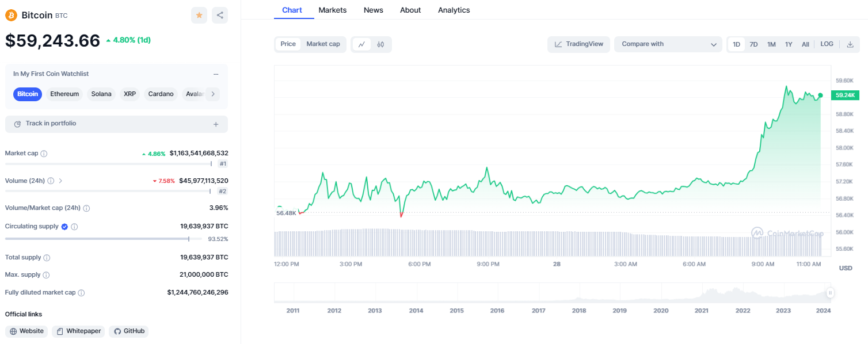The image size is (868, 344).
Task: Click the $45,977,113,520 volume value
Action: click(x=203, y=181)
